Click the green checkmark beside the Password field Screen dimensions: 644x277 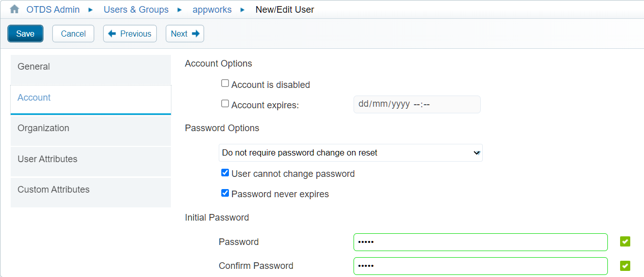(625, 242)
